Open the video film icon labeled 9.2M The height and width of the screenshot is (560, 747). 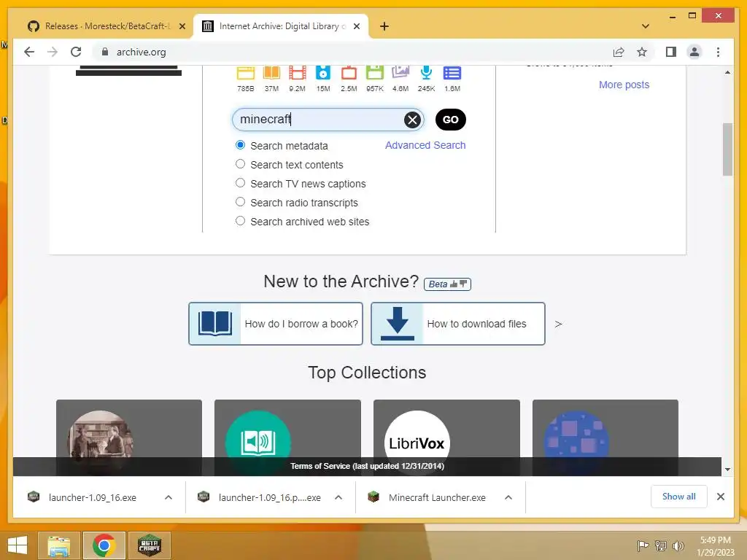[298, 73]
